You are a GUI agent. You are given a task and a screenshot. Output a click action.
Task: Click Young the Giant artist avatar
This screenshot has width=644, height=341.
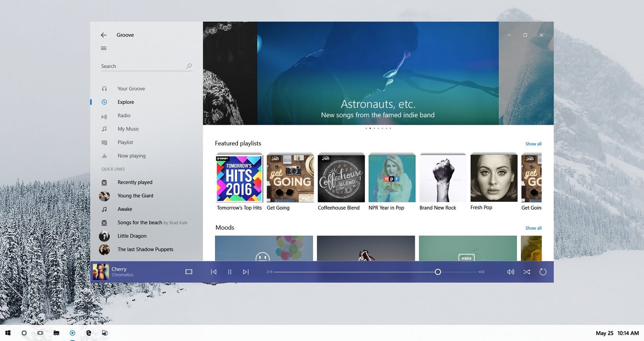tap(104, 196)
